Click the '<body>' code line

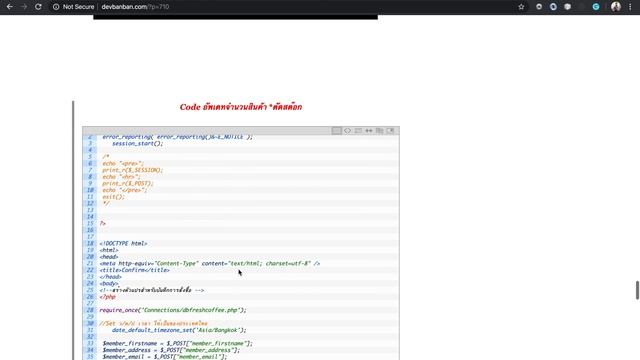click(x=109, y=284)
